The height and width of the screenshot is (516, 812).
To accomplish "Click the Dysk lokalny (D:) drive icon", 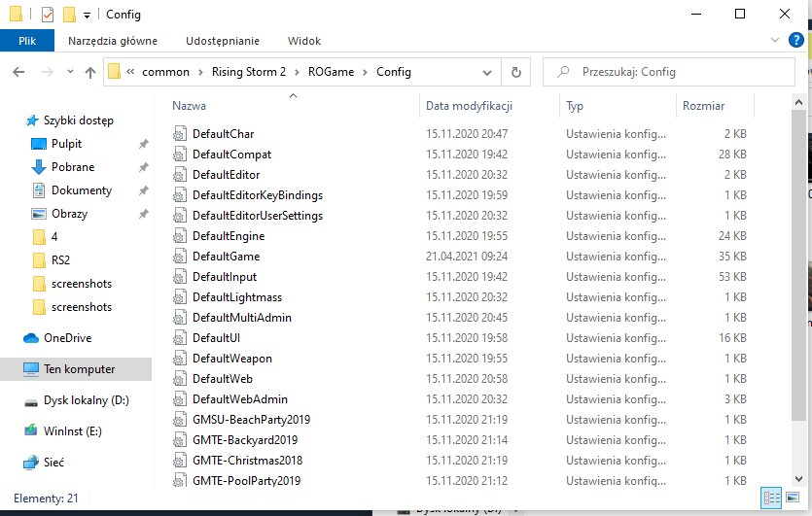I will click(31, 402).
